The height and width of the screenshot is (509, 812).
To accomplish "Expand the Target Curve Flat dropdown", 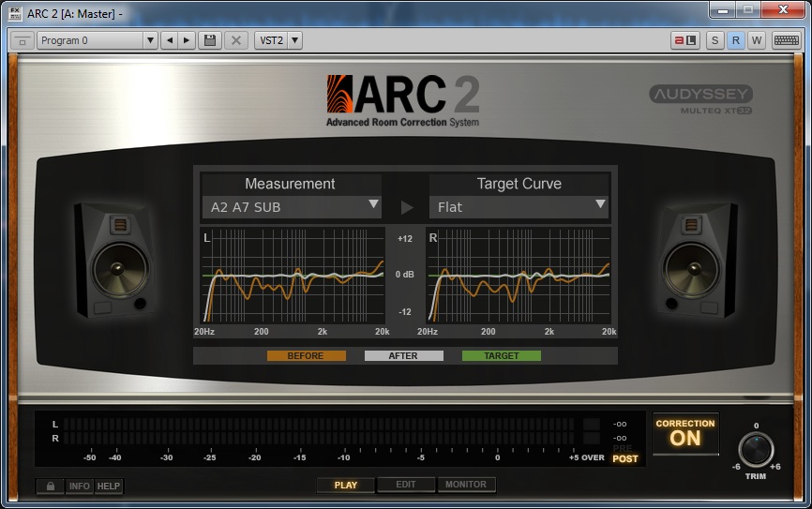I will [520, 206].
